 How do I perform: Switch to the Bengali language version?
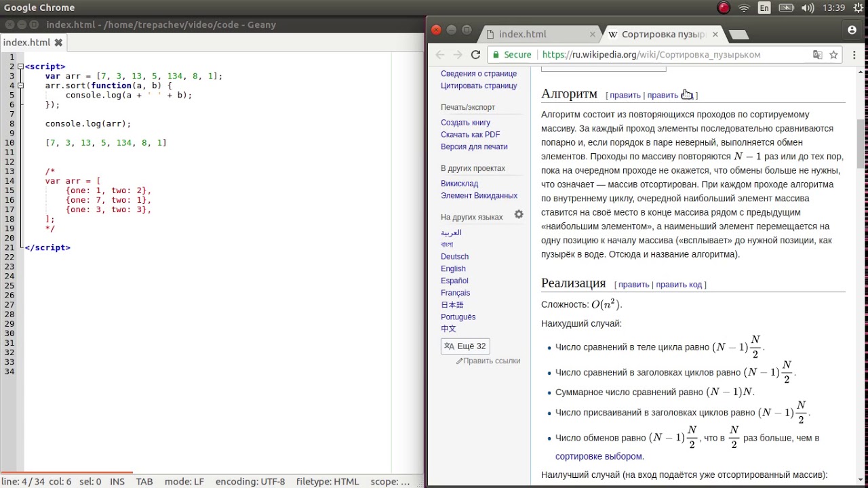(x=447, y=245)
